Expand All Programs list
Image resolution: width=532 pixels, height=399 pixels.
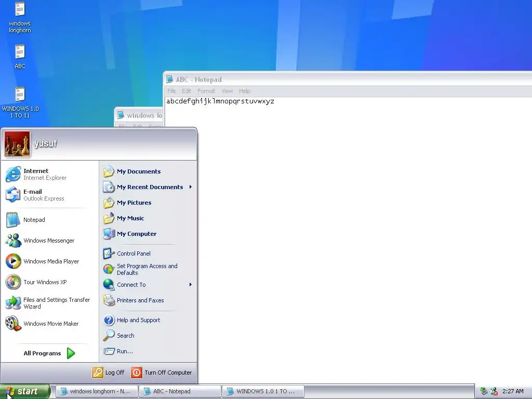click(x=49, y=353)
